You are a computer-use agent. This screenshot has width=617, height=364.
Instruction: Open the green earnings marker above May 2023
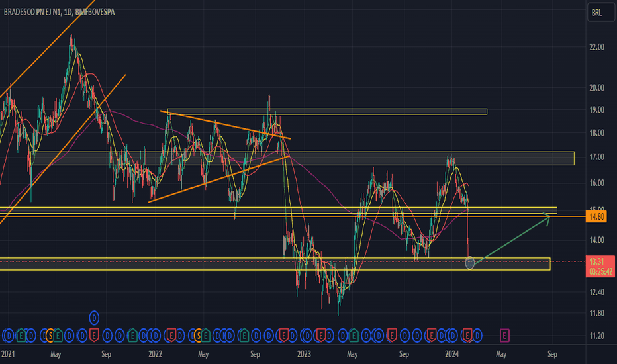tap(354, 336)
